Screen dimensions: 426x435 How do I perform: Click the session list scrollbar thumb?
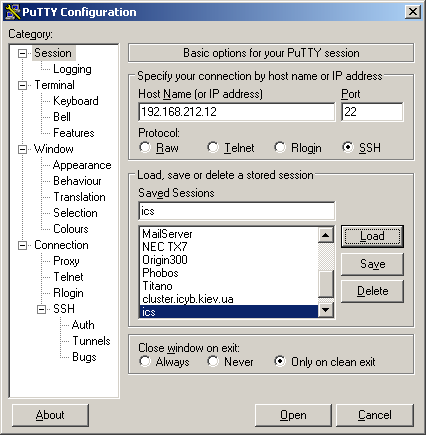tap(326, 284)
